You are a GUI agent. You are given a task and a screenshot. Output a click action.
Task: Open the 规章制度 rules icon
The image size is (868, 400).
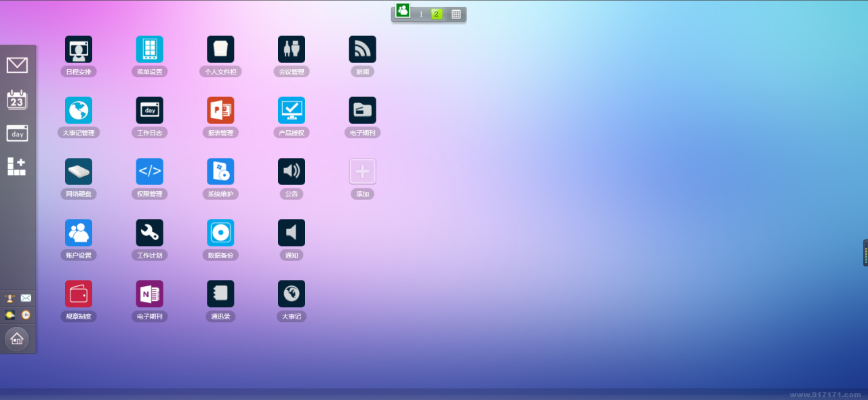click(79, 294)
